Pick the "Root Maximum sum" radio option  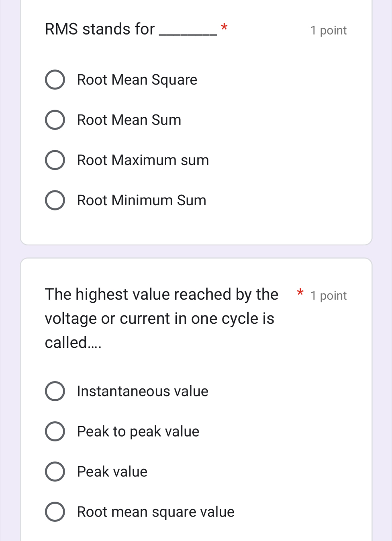pyautogui.click(x=55, y=160)
